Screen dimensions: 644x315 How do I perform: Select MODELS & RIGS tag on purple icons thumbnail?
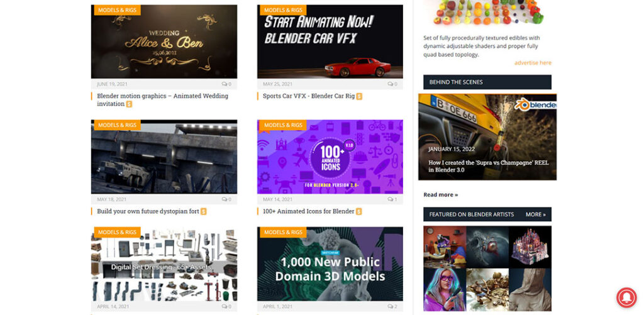click(284, 125)
